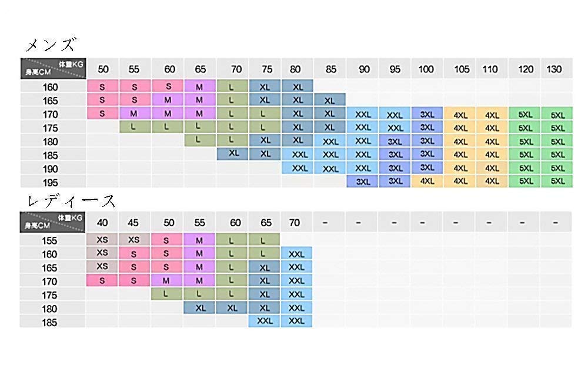Click the 155 cm row label
Image resolution: width=588 pixels, height=382 pixels.
51,240
